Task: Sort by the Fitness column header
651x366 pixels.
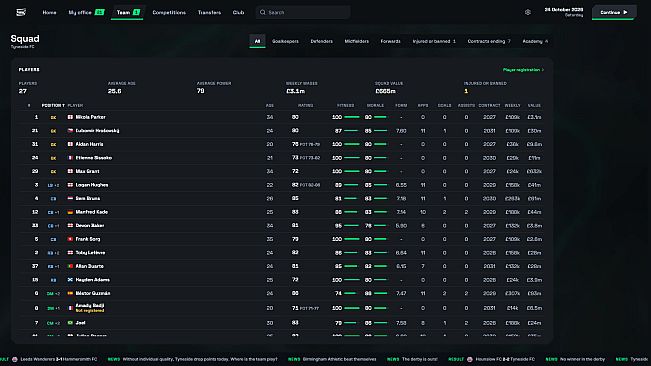Action: click(x=345, y=106)
